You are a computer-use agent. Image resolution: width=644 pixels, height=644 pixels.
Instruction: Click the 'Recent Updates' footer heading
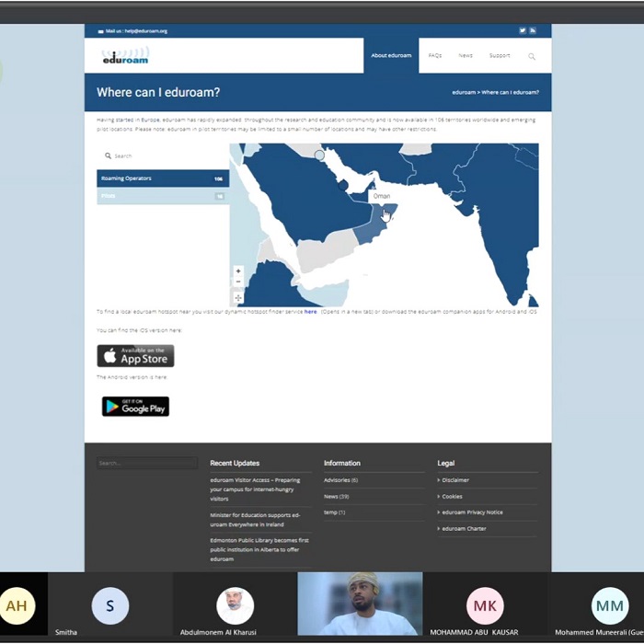coord(235,464)
